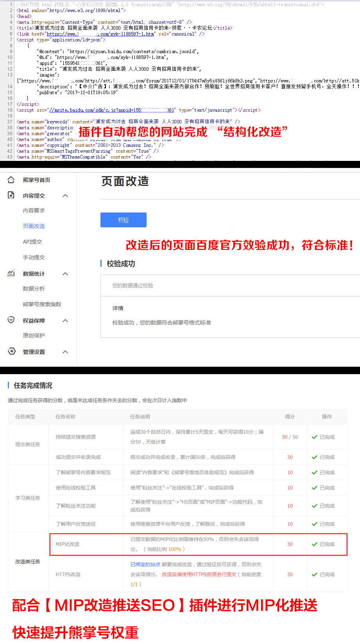Select 内容要求 in the sidebar
Viewport: 360px width, 644px height.
pos(34,211)
